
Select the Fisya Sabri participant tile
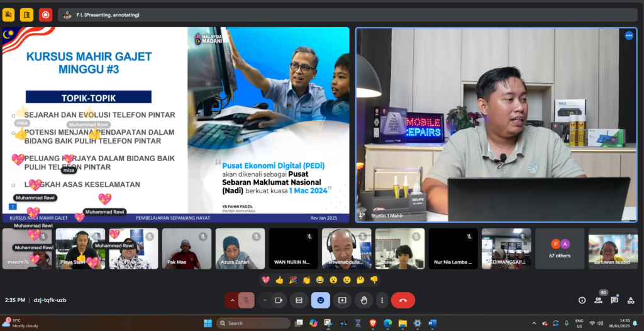[x=80, y=249]
